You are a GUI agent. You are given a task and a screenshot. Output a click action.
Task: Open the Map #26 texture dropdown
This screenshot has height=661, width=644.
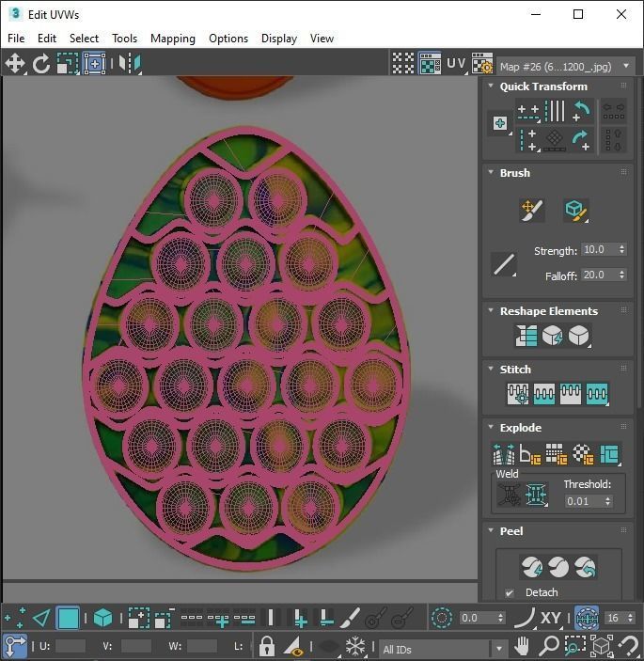pos(566,67)
